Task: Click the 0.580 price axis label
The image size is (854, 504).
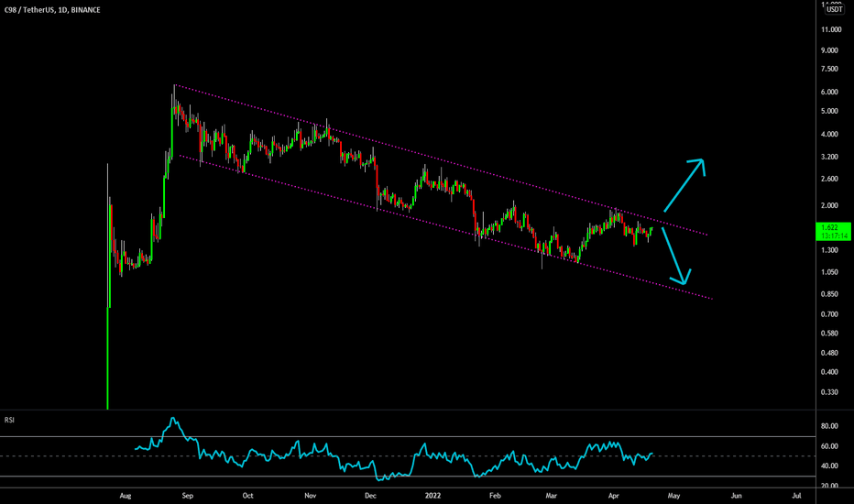Action: (x=829, y=334)
